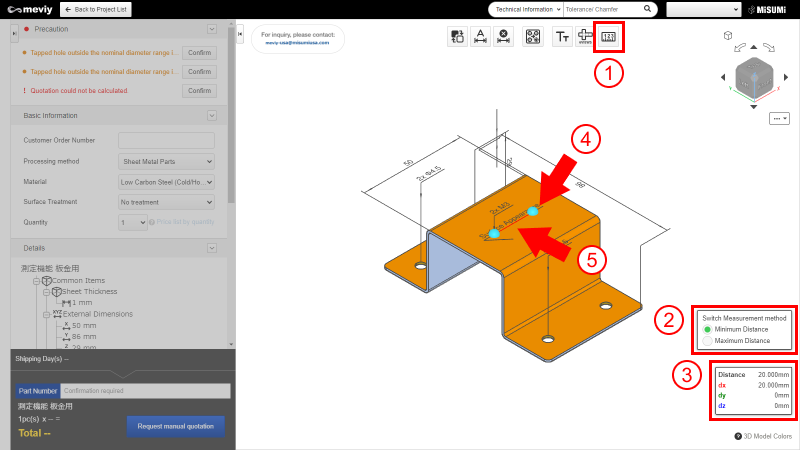Click the up arrow above view cube

[x=754, y=47]
